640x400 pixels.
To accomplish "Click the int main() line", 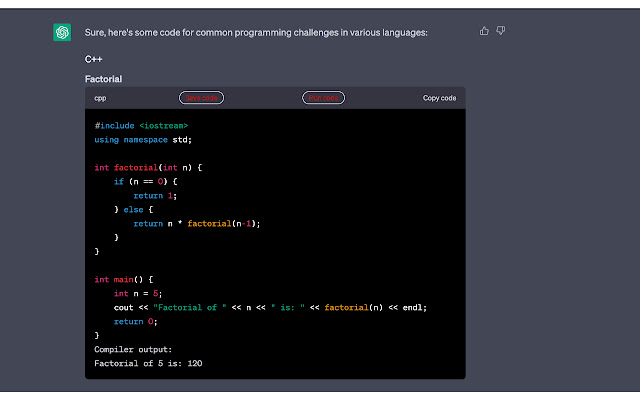I will point(124,280).
